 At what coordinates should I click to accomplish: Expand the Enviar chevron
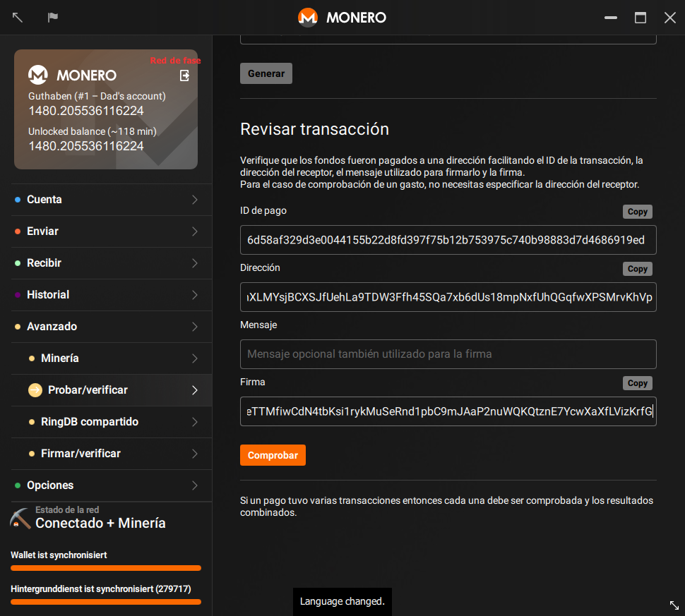point(195,231)
